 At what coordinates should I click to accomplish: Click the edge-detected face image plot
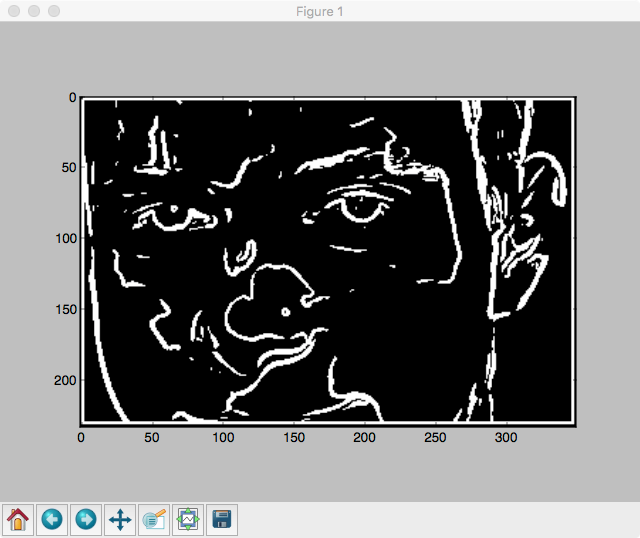click(x=328, y=262)
